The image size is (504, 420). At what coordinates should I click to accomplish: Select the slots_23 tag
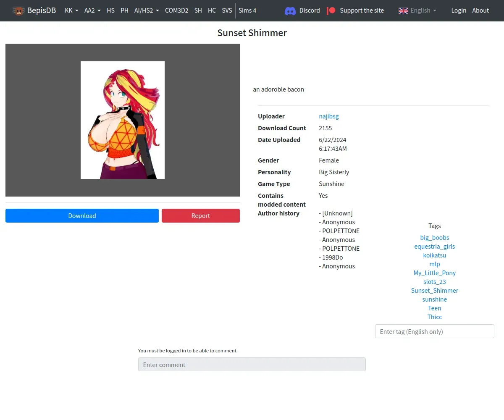pyautogui.click(x=435, y=282)
